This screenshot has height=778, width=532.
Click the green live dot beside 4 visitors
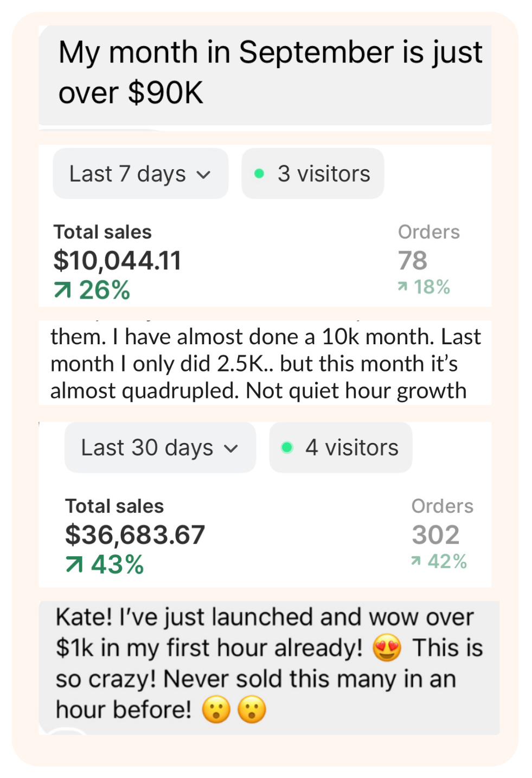coord(287,448)
